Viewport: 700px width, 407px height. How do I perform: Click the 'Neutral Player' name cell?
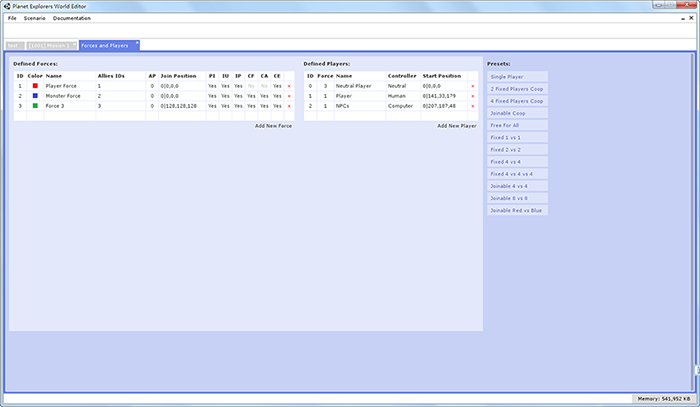point(360,86)
